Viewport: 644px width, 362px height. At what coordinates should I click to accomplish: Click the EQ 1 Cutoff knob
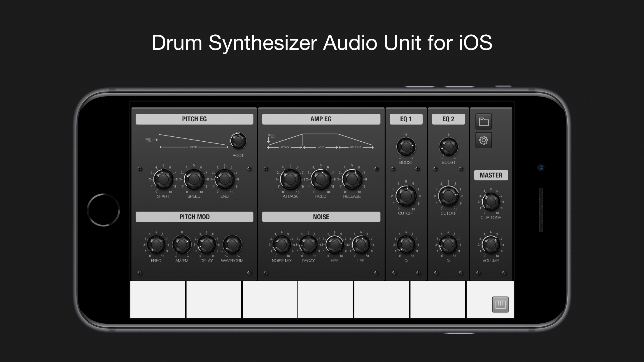tap(406, 196)
